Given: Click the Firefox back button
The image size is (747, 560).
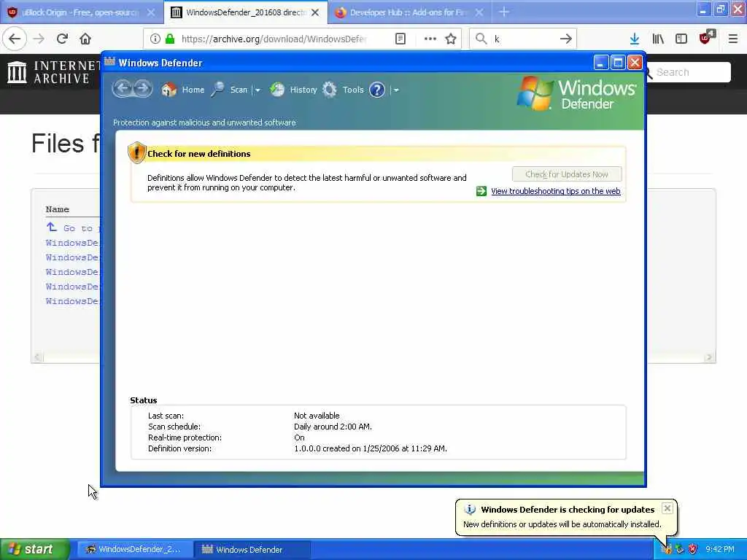Looking at the screenshot, I should point(15,39).
